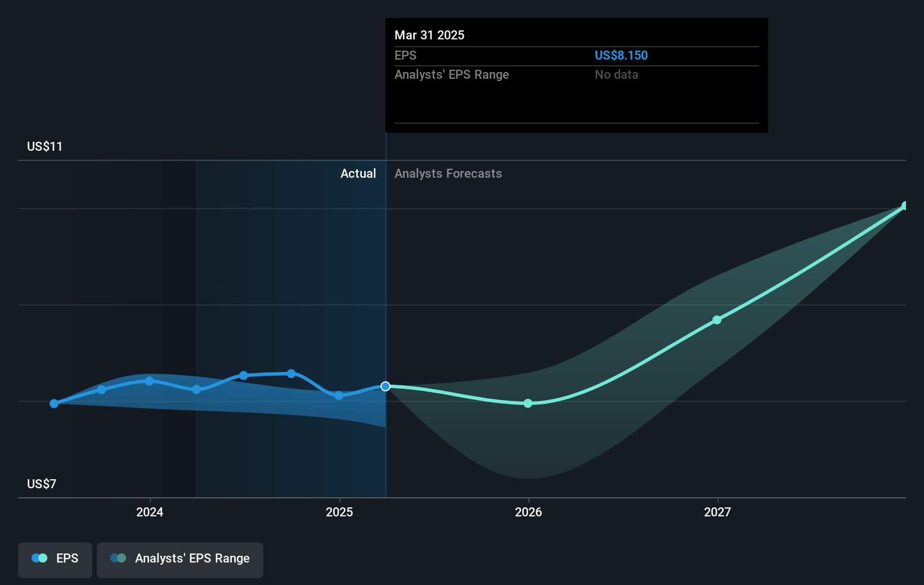Toggle the Analysts' EPS Range legend
The image size is (924, 585).
180,560
